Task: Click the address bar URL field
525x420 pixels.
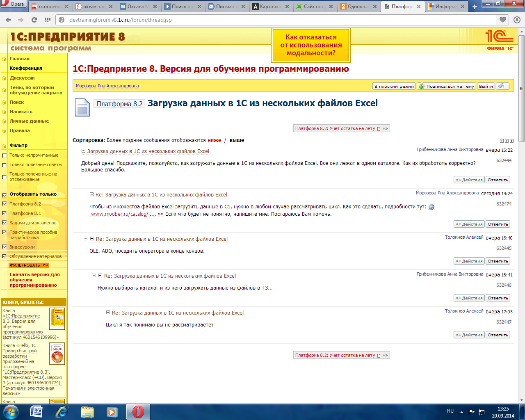Action: coord(275,20)
